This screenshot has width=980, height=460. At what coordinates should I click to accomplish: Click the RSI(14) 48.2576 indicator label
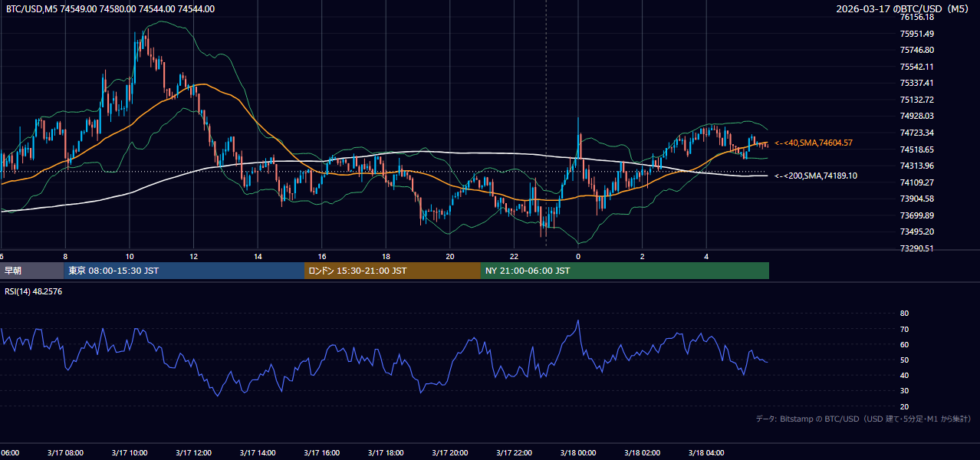point(34,291)
